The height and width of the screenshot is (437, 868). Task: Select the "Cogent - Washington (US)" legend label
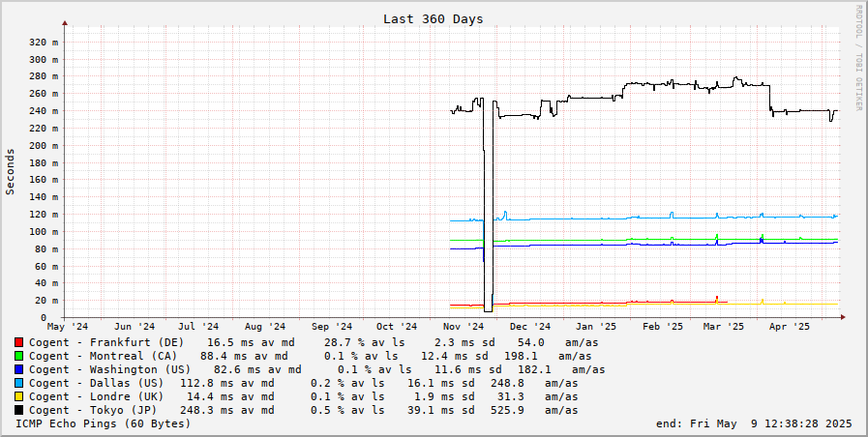coord(109,369)
